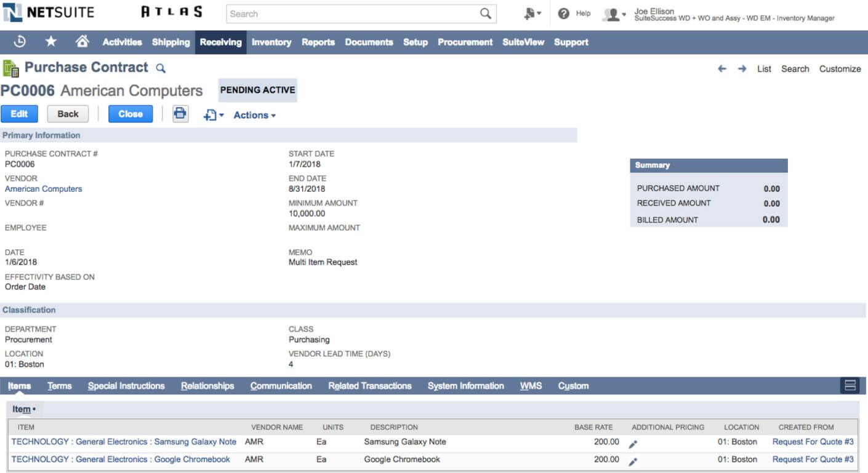The image size is (868, 473).
Task: Switch to the Related Transactions subtab
Action: (369, 386)
